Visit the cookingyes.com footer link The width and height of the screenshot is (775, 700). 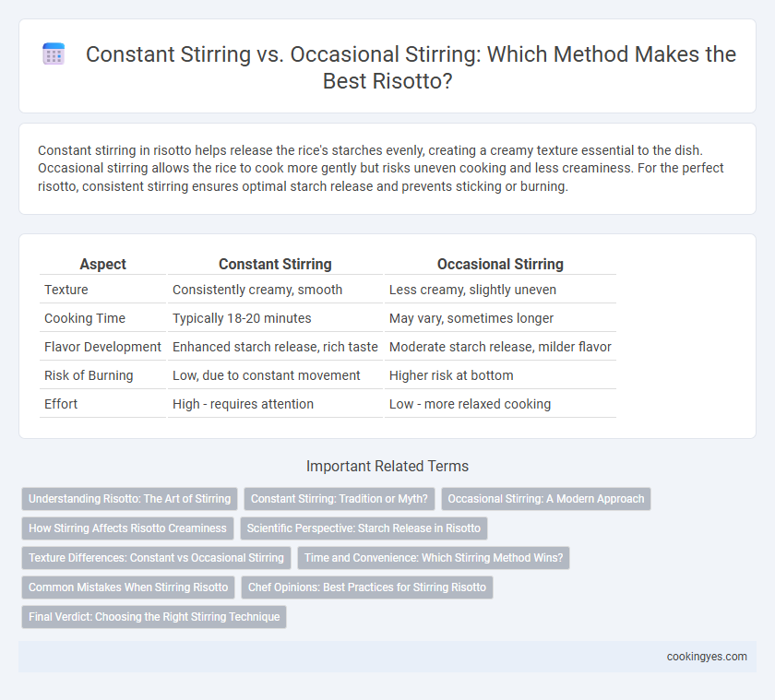point(707,657)
